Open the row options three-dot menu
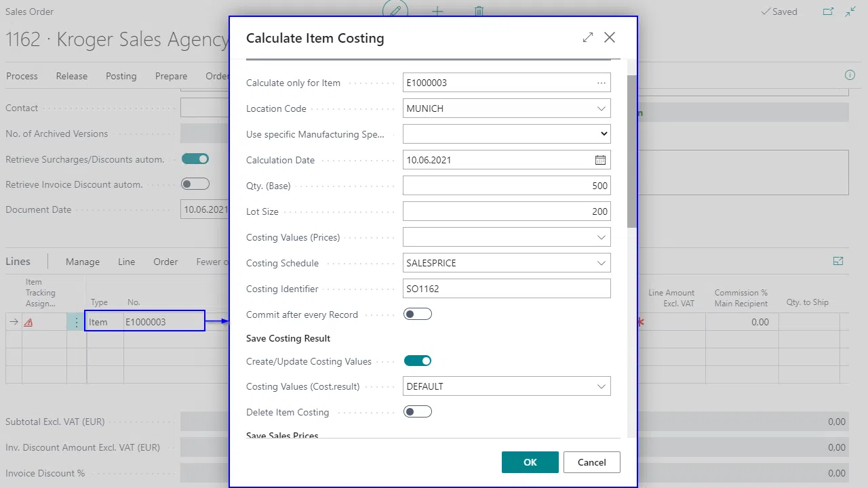This screenshot has width=868, height=488. [x=76, y=323]
